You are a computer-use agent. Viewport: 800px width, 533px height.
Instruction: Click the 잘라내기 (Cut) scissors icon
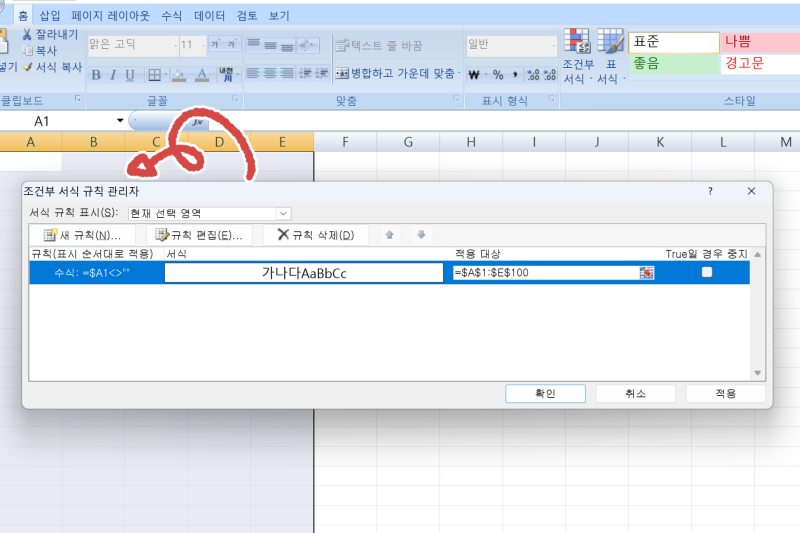[27, 35]
